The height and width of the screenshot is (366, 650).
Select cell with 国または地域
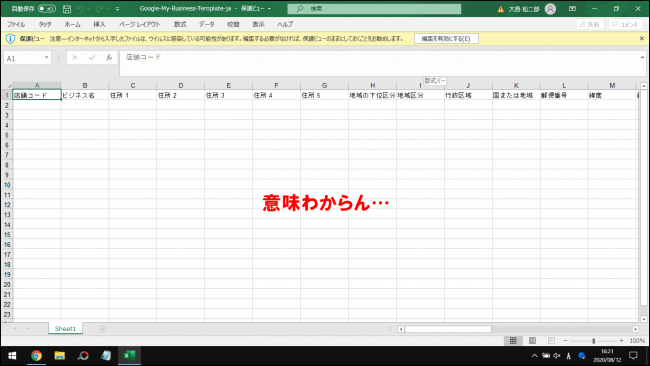point(516,95)
